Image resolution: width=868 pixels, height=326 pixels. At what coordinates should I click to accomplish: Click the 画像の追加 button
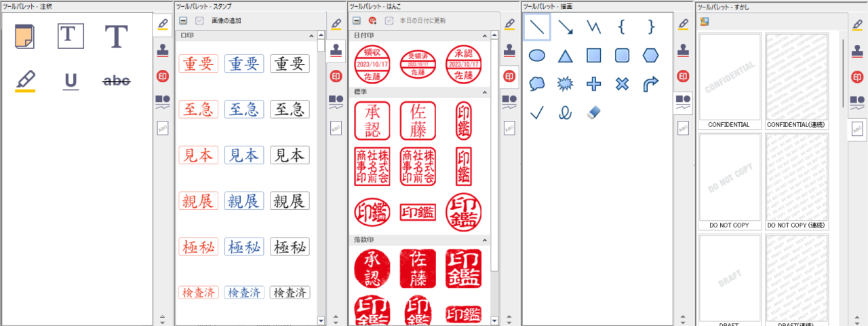click(226, 21)
